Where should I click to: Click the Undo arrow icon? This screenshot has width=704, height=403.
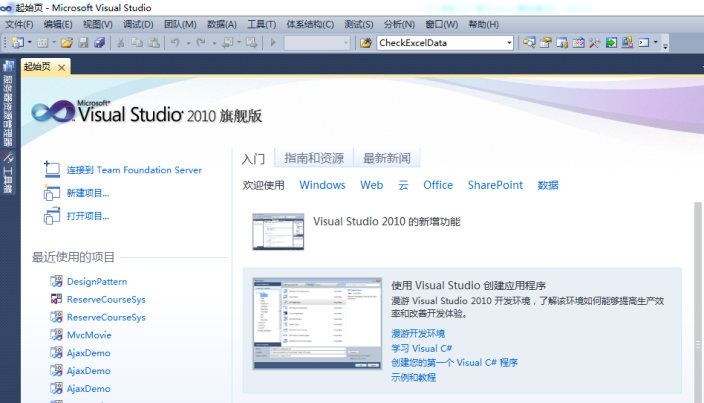tap(176, 43)
